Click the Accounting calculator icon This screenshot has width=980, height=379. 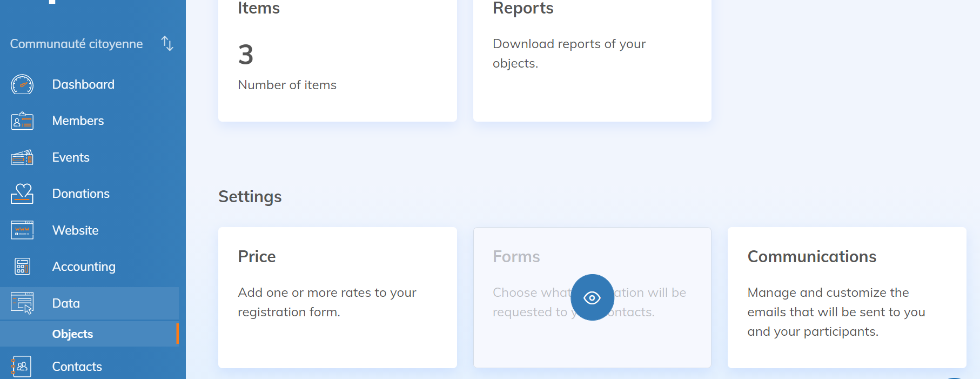(x=22, y=267)
